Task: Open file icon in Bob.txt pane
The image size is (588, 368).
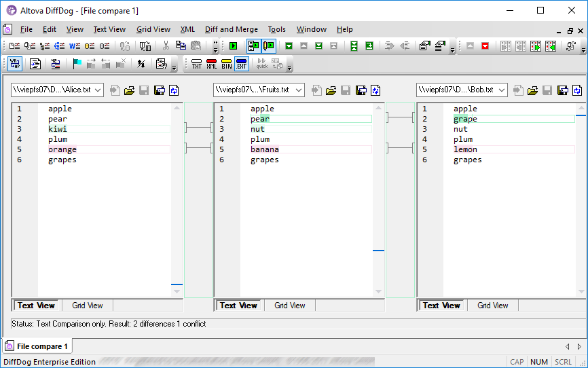Action: point(533,90)
